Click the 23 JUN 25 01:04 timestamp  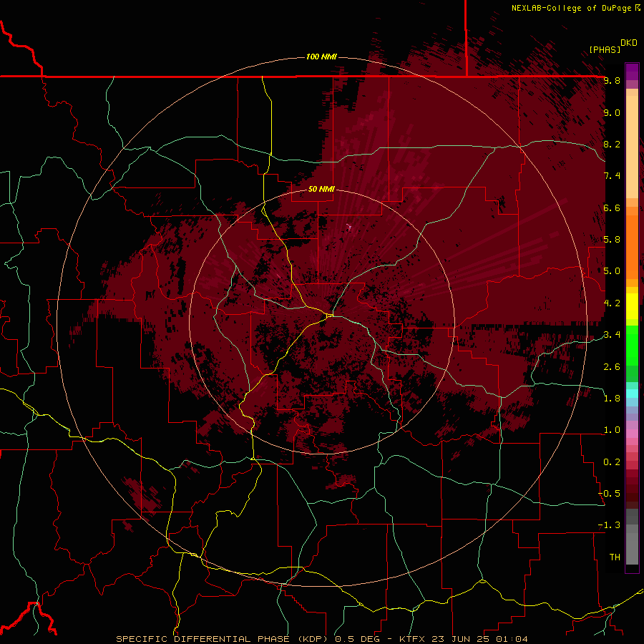(480, 639)
